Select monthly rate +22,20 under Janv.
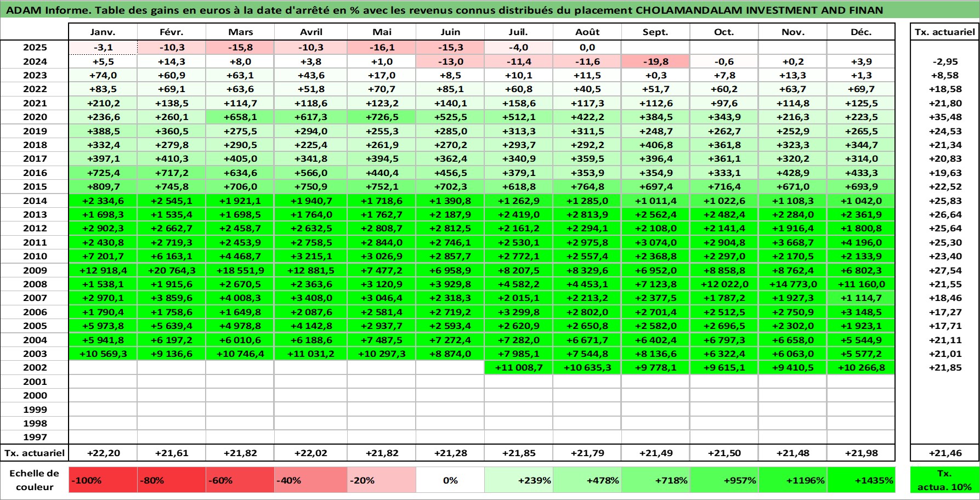Viewport: 980px width, 500px height. [103, 453]
